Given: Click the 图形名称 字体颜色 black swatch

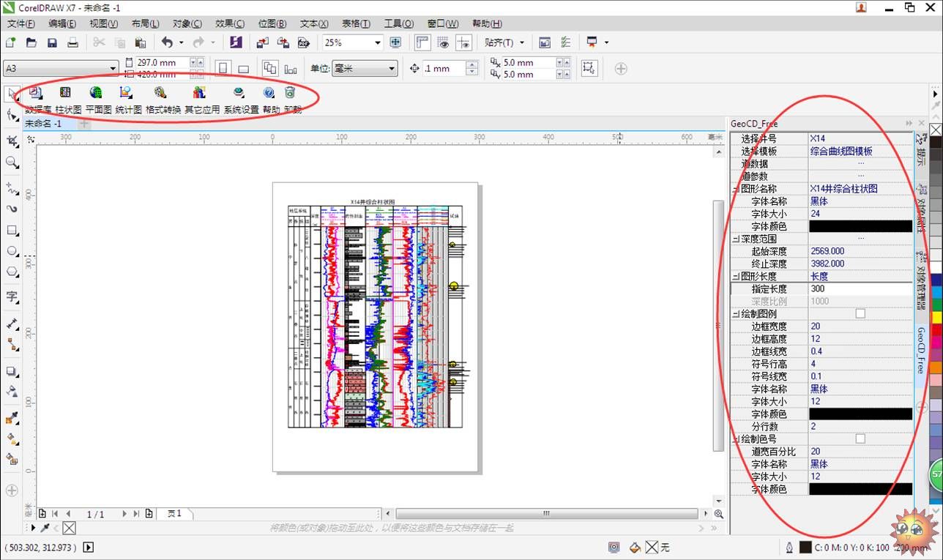Looking at the screenshot, I should coord(860,226).
